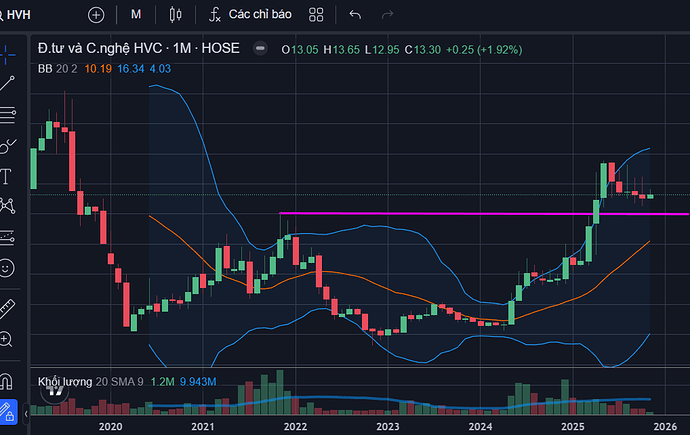Click the change +0.25 (+1.92%) value
Screen dimensions: 690x435
(484, 50)
